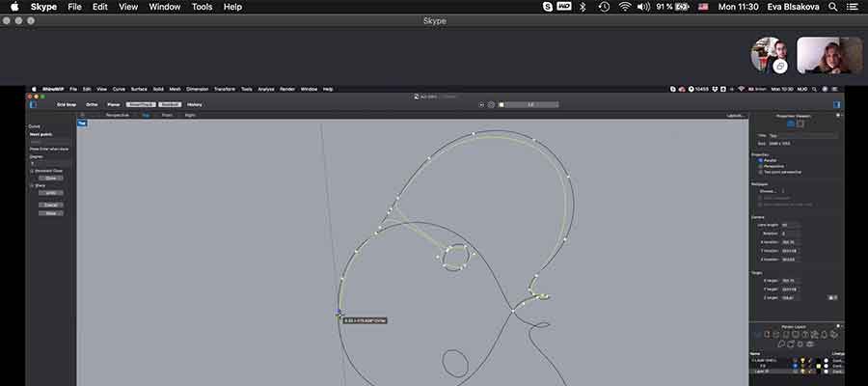Click the Degree value field
This screenshot has width=868, height=386.
pos(50,163)
